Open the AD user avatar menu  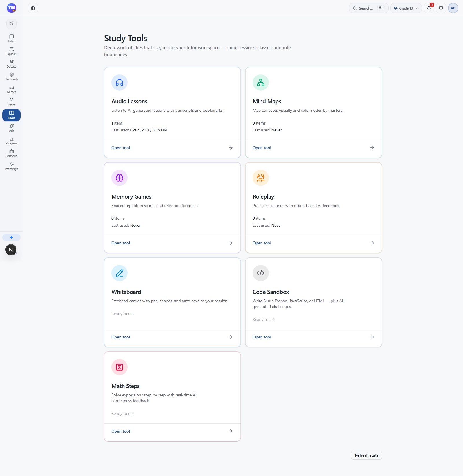[453, 8]
